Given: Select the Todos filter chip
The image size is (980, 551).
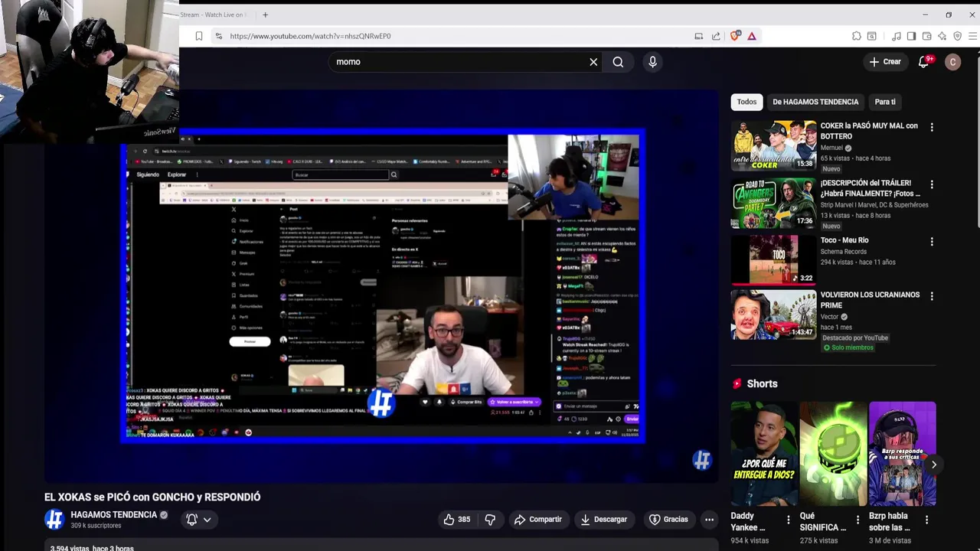Looking at the screenshot, I should 746,102.
